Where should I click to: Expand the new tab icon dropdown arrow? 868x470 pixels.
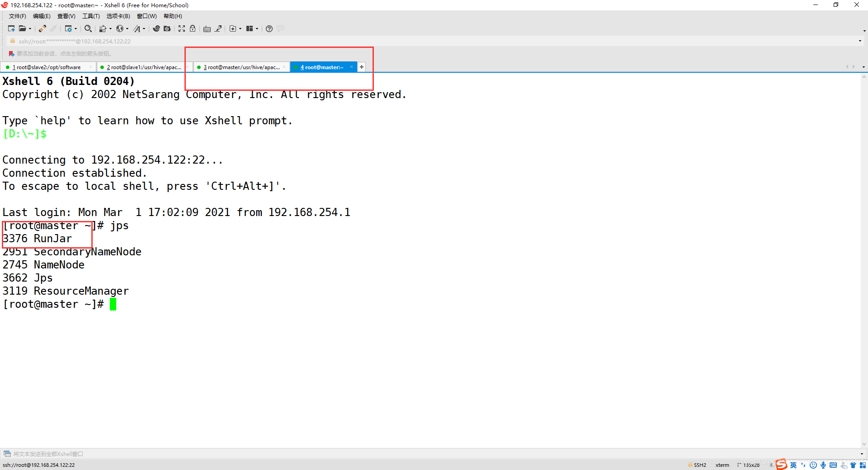[240, 28]
